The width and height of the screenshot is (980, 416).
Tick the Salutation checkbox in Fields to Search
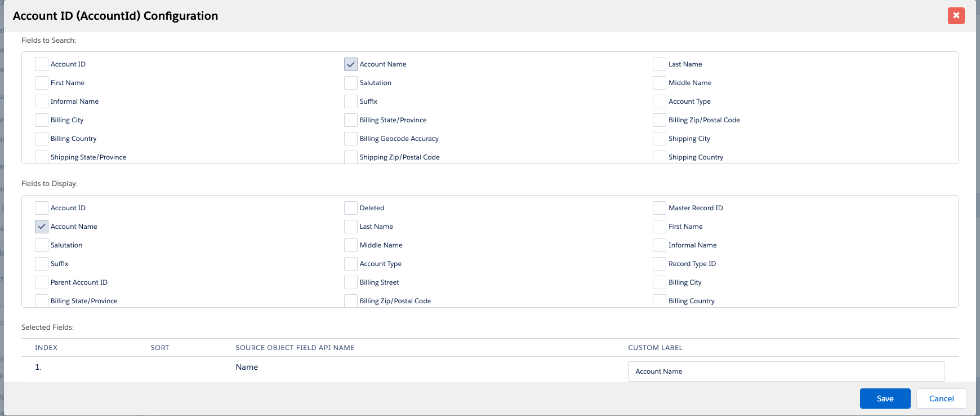[x=351, y=83]
